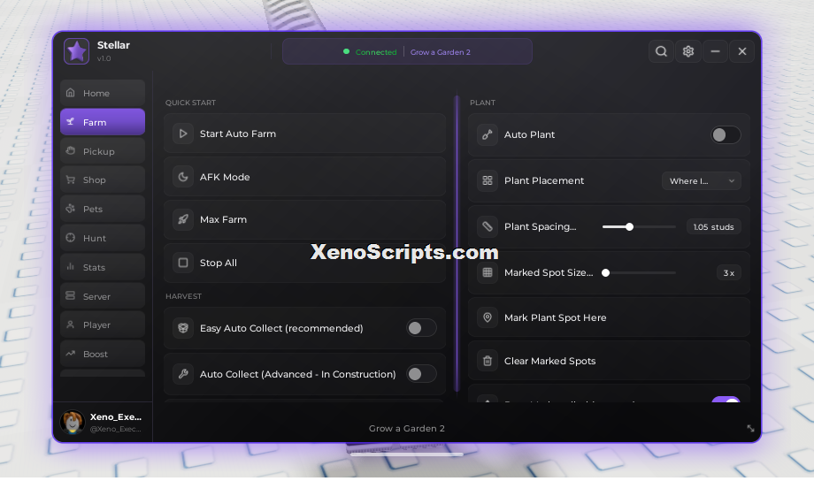Click the Stellar star logo
The image size is (814, 504).
pos(76,51)
